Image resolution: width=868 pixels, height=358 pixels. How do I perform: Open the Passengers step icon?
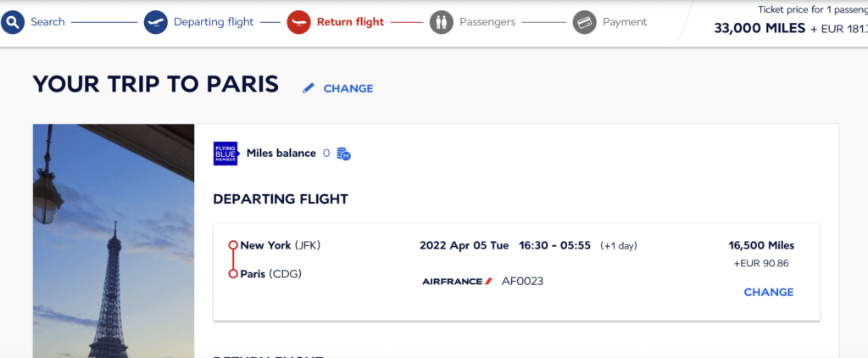pyautogui.click(x=442, y=22)
